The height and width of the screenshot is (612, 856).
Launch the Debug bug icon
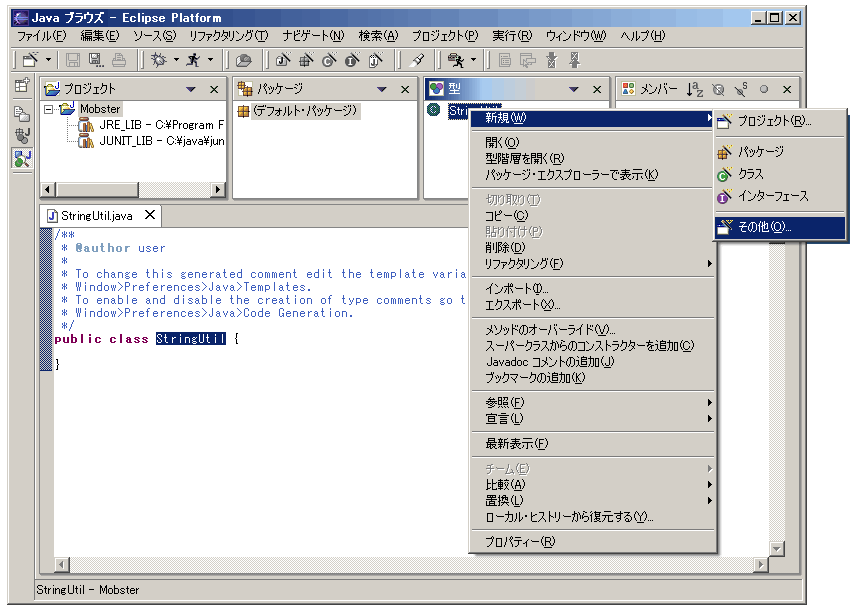[x=159, y=60]
